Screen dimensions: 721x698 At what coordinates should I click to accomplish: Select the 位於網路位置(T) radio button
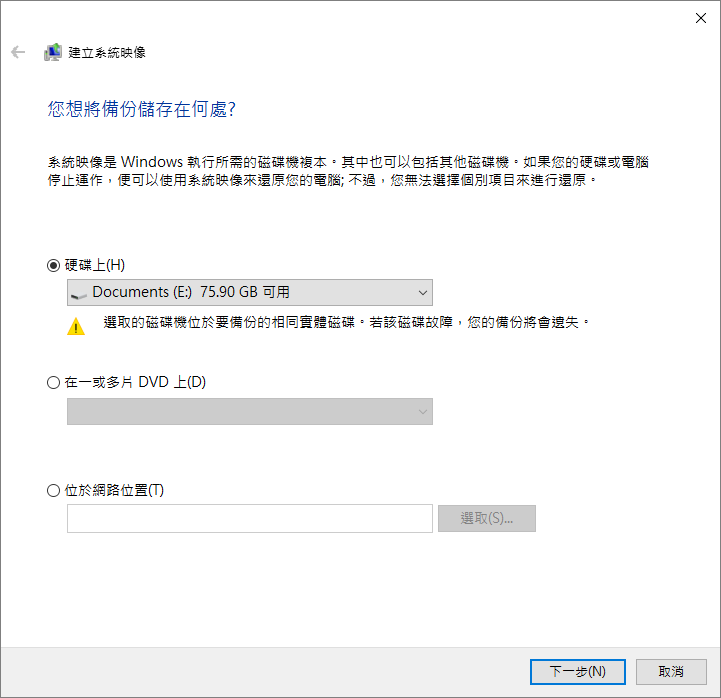tap(53, 491)
